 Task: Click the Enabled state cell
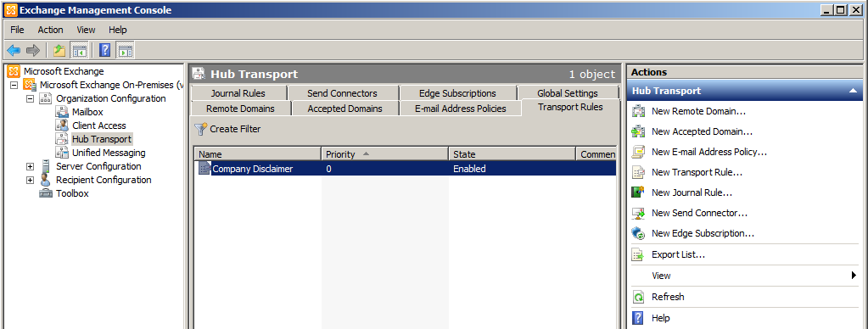[469, 169]
